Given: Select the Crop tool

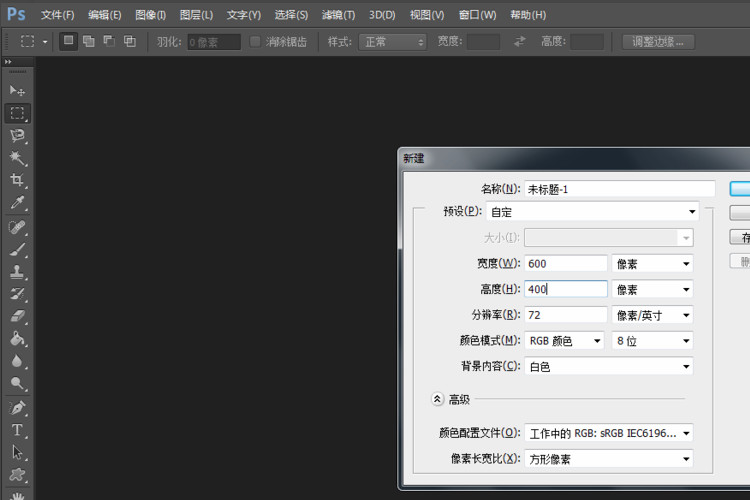Looking at the screenshot, I should click(x=17, y=180).
